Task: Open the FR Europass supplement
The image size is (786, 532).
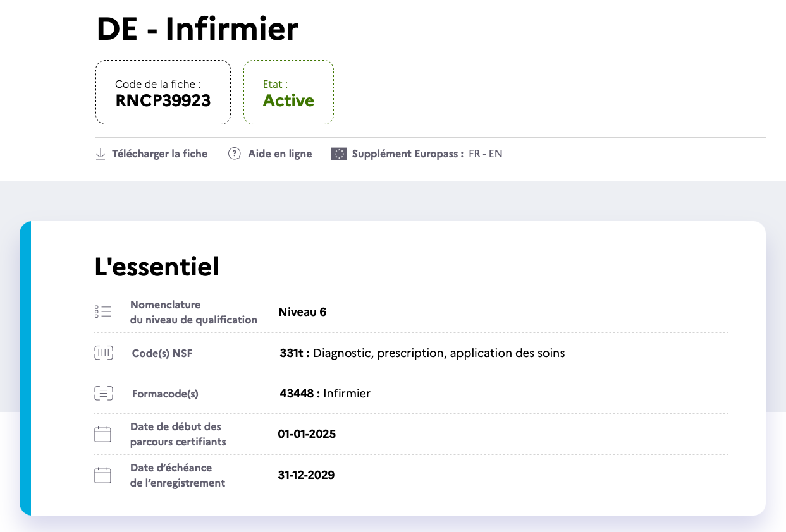Action: point(475,154)
